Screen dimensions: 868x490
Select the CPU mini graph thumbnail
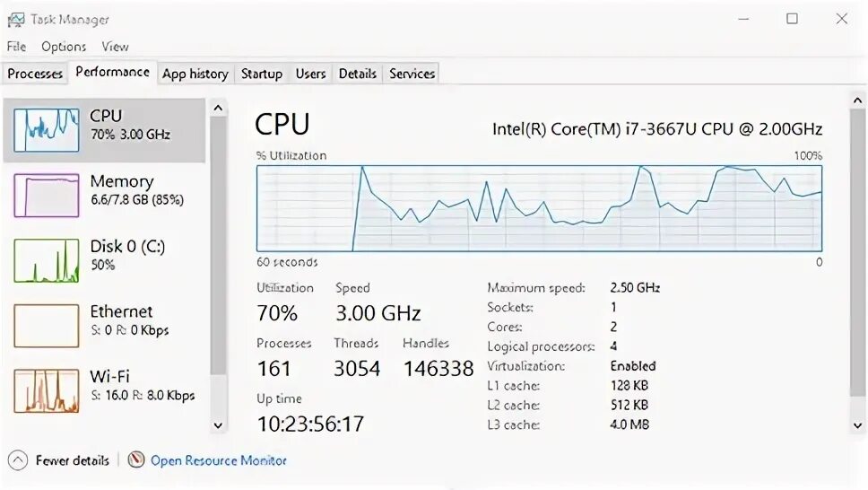tap(46, 130)
